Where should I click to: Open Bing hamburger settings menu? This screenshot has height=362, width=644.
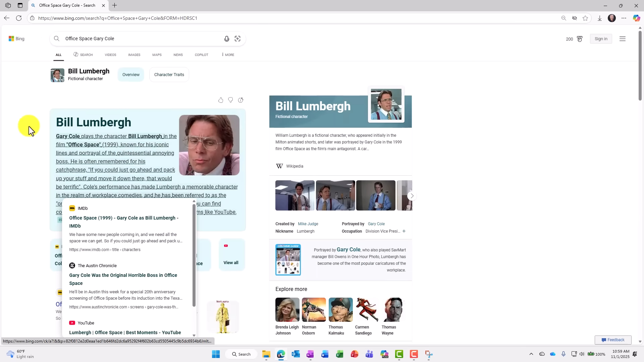point(623,39)
